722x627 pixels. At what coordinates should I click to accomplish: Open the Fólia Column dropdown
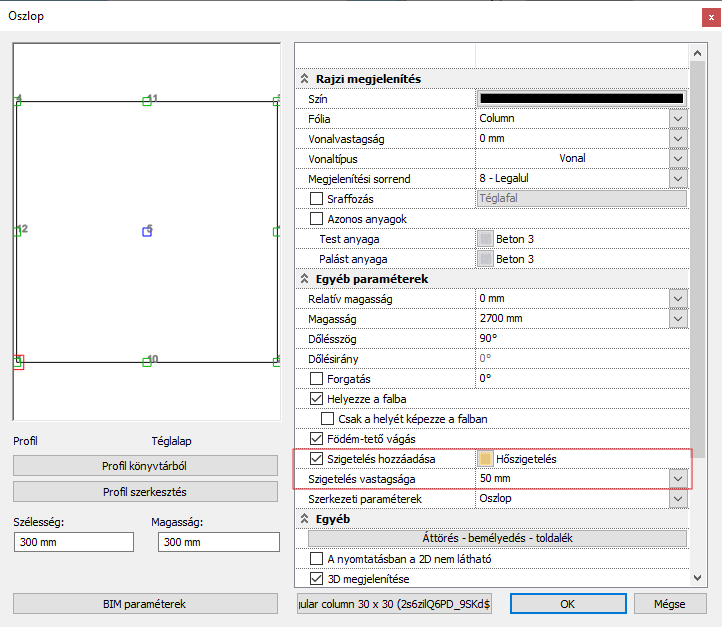pos(678,119)
